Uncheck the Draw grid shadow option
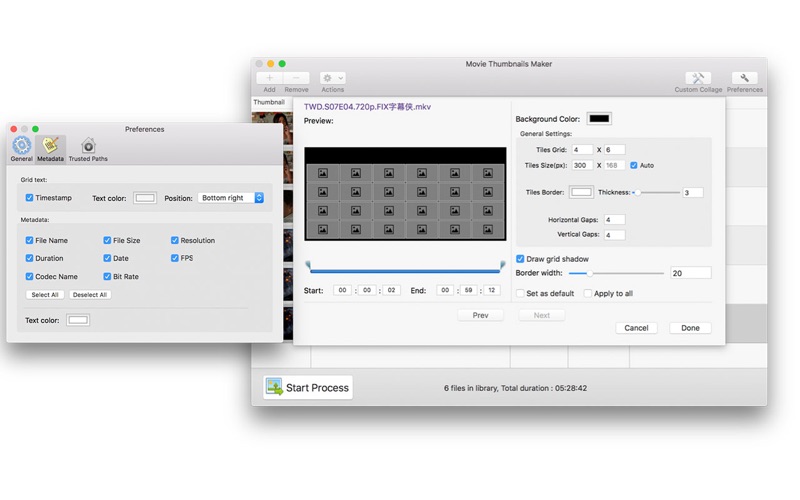This screenshot has height=500, width=800. pyautogui.click(x=520, y=259)
